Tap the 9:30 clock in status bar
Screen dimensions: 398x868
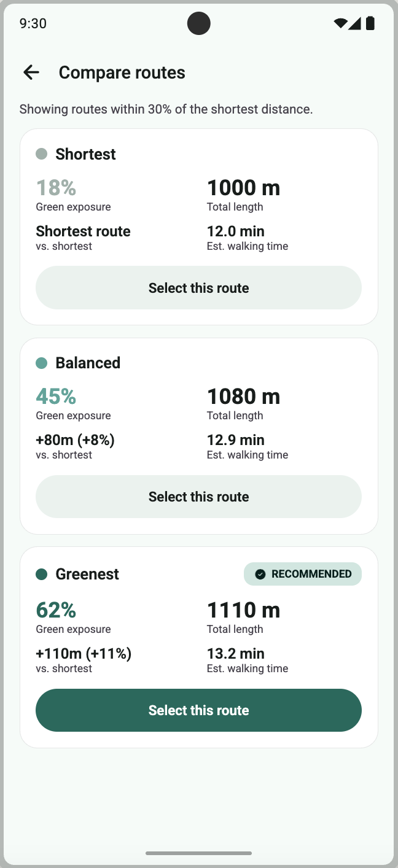(33, 24)
